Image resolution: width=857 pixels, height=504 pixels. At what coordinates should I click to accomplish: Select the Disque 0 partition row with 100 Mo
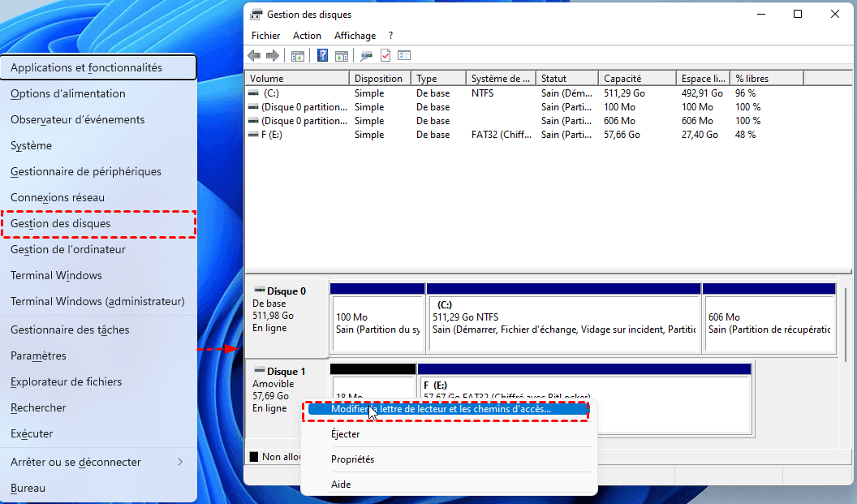coord(525,107)
